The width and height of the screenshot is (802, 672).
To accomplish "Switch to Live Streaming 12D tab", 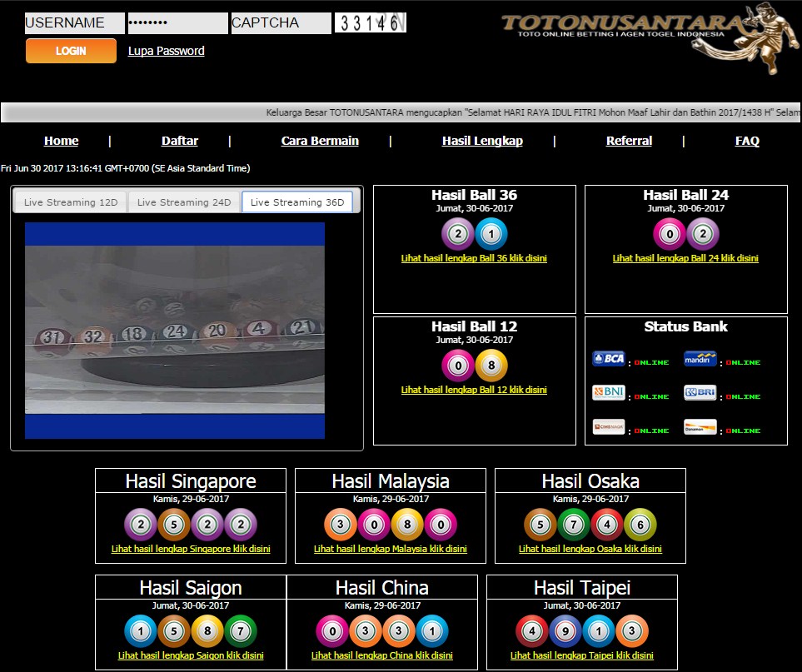I will (x=71, y=202).
